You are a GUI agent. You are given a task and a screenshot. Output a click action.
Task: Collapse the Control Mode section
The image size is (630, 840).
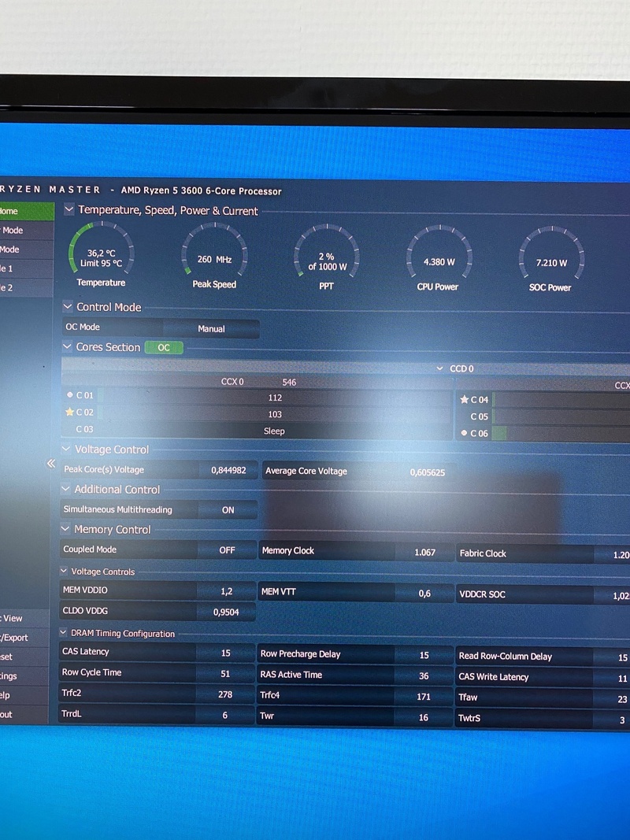click(x=68, y=306)
